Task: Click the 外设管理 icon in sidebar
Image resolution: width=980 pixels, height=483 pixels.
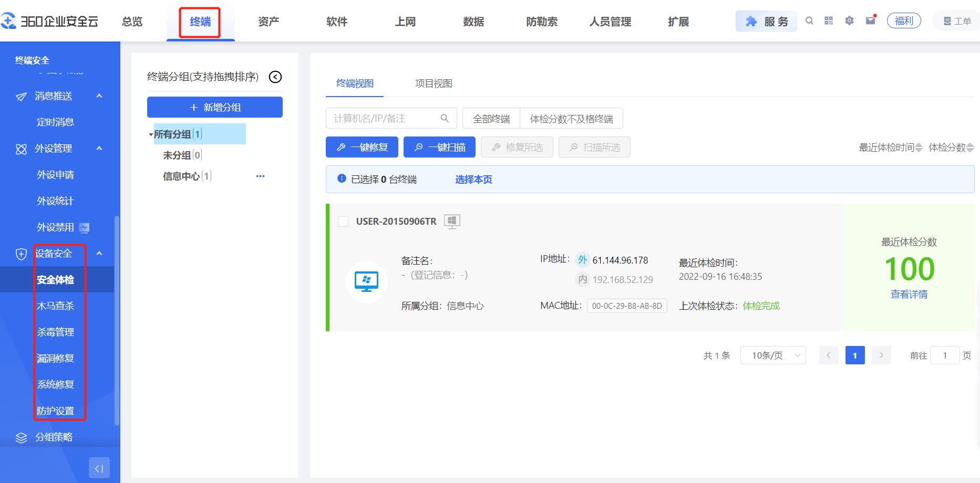Action: click(21, 149)
